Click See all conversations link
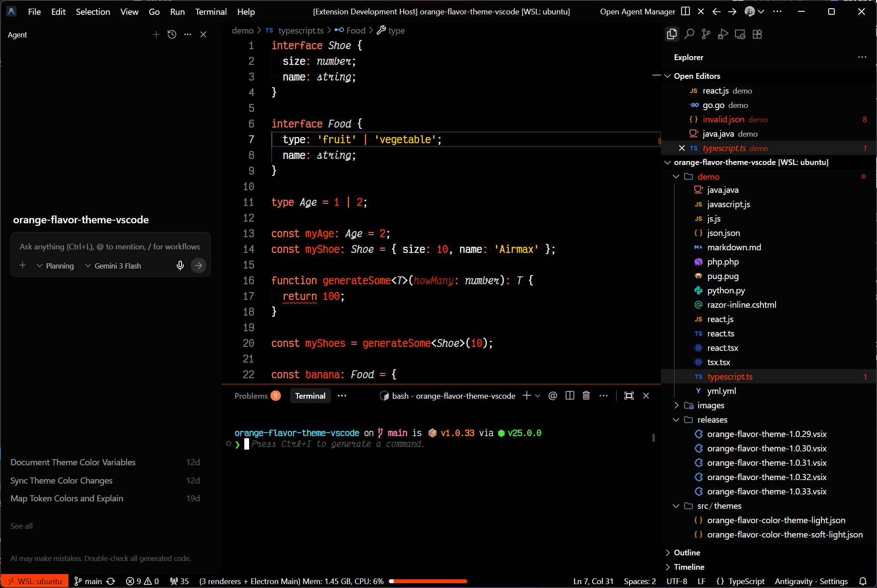The height and width of the screenshot is (588, 877). [21, 526]
